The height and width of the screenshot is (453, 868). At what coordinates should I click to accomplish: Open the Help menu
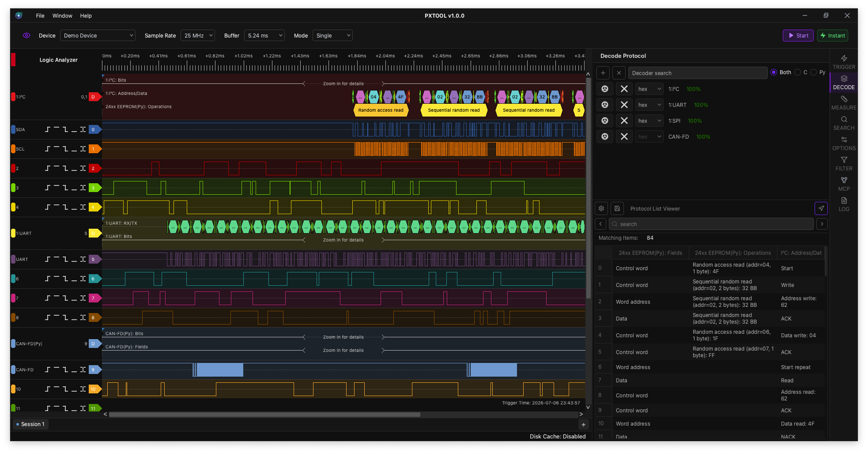pyautogui.click(x=86, y=15)
